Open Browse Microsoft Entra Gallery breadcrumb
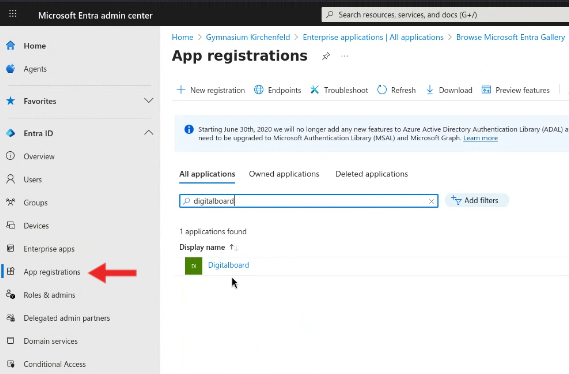The width and height of the screenshot is (569, 374). coord(511,37)
